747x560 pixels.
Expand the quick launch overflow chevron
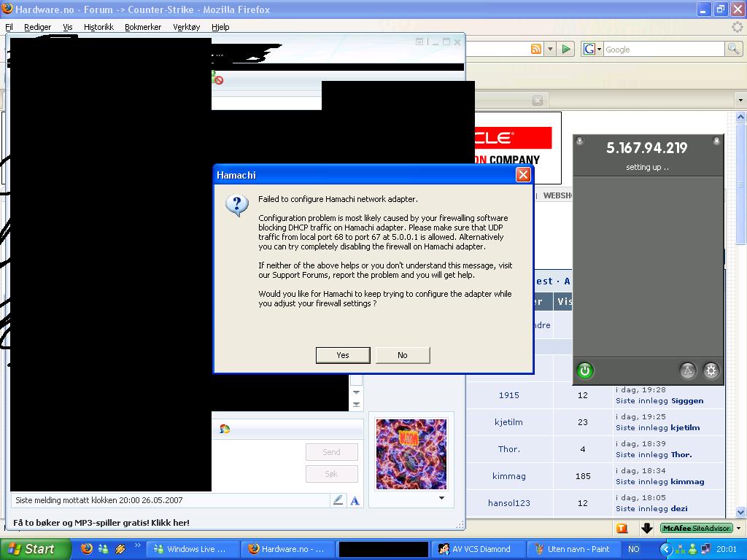point(138,545)
